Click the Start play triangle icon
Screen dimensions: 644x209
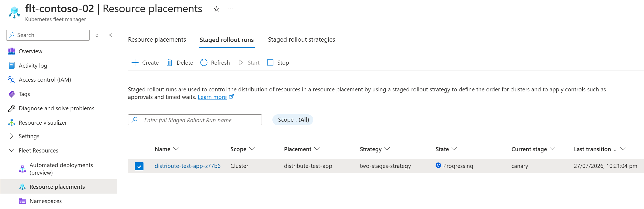241,62
